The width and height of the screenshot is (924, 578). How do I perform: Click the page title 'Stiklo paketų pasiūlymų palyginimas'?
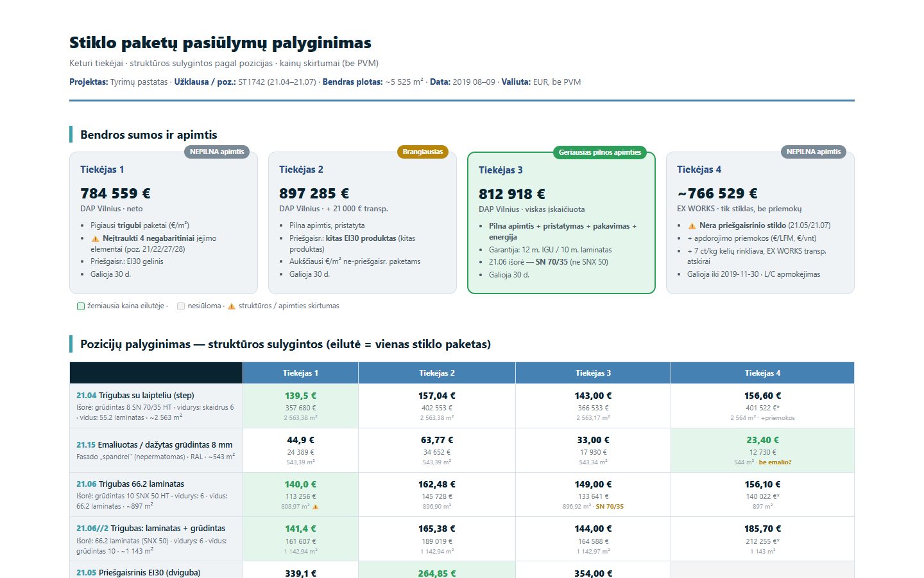pos(220,43)
